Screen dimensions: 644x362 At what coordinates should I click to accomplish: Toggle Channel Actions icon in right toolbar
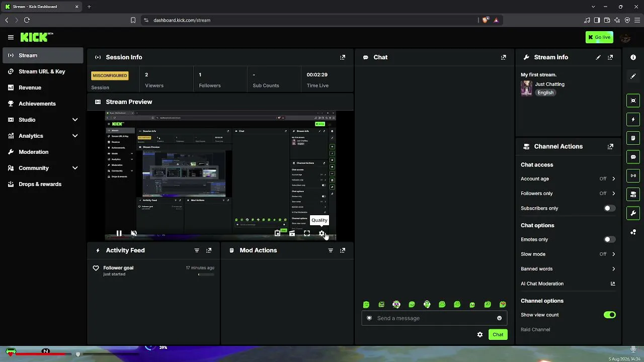pos(633,195)
